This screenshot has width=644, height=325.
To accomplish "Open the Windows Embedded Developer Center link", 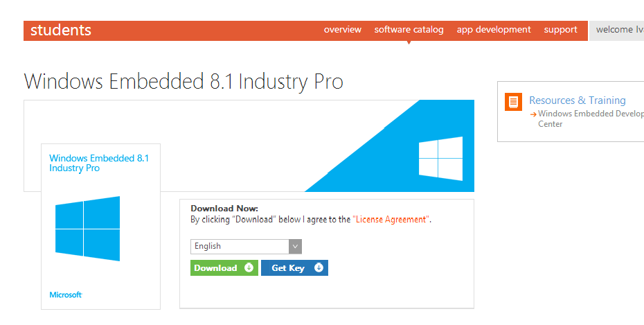I will (591, 118).
